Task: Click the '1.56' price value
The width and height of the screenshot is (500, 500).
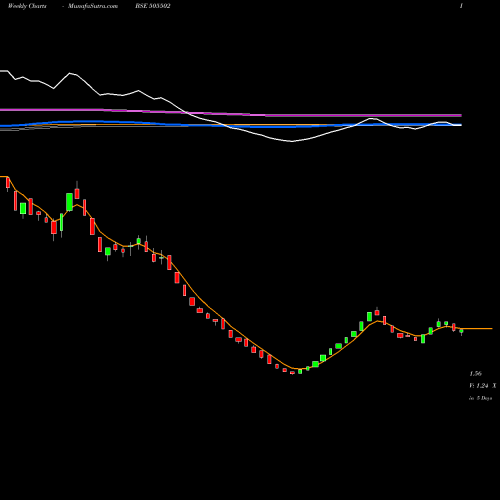Action: click(x=476, y=373)
